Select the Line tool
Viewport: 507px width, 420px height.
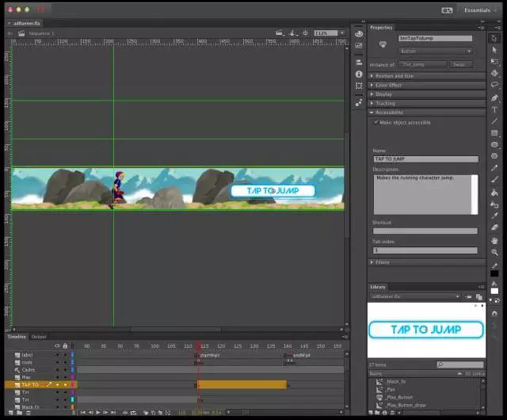click(x=494, y=121)
